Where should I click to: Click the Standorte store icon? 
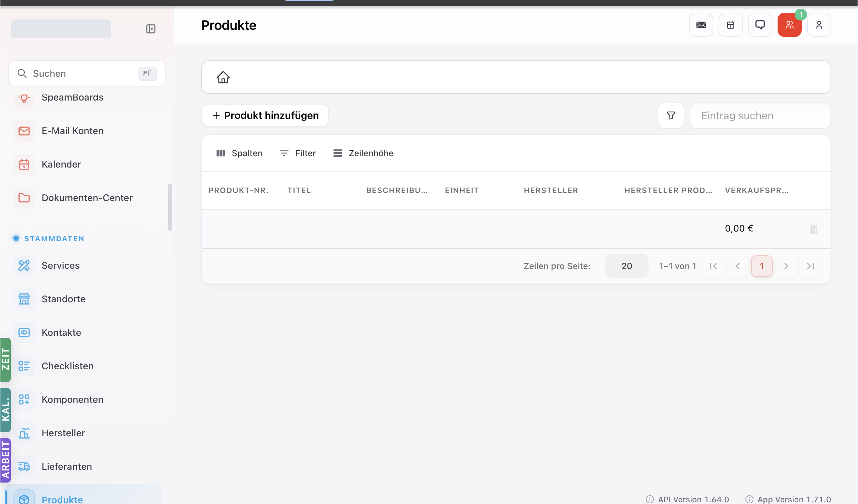pyautogui.click(x=24, y=299)
